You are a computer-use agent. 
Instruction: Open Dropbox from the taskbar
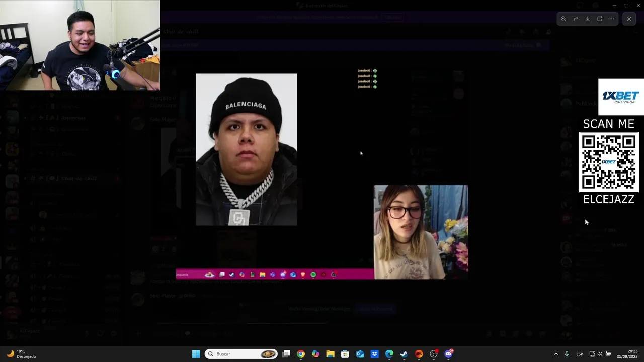pos(374,354)
